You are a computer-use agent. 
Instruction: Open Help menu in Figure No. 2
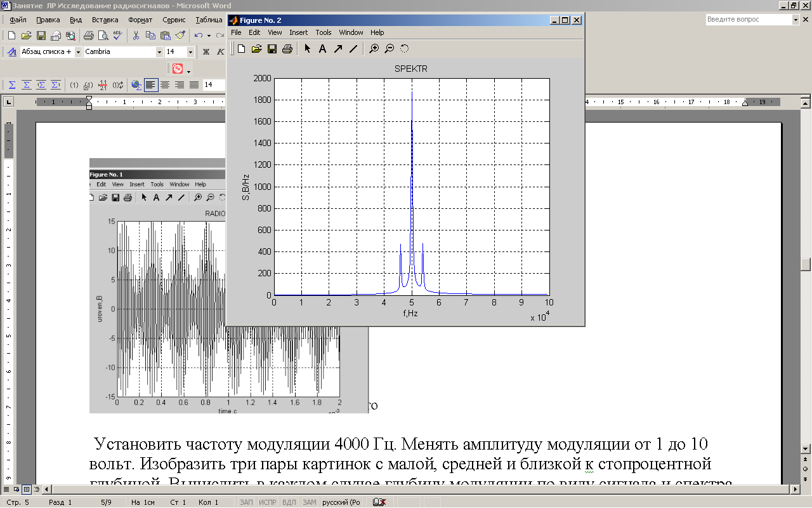pos(377,32)
